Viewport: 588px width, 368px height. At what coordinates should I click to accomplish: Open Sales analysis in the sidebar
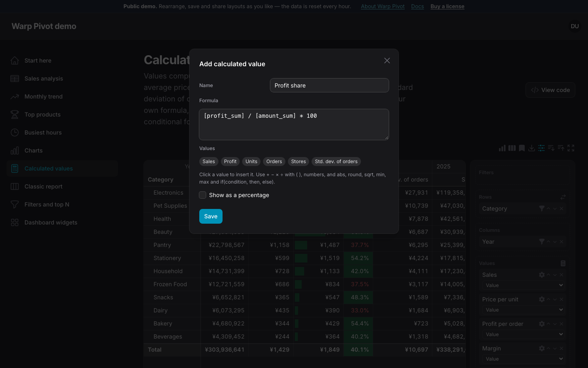pyautogui.click(x=62, y=79)
